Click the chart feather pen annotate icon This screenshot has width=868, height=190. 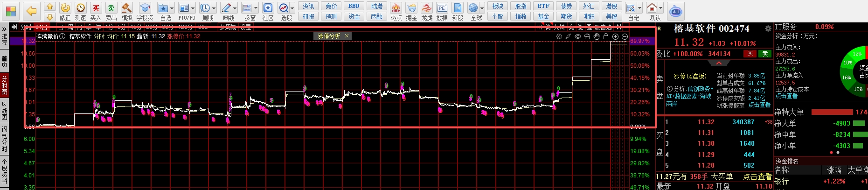pos(568,36)
